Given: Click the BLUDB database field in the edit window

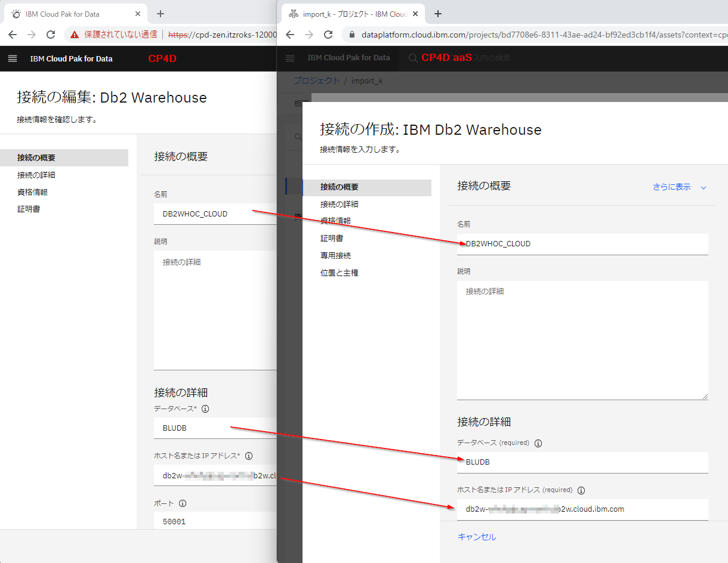Looking at the screenshot, I should coord(215,428).
